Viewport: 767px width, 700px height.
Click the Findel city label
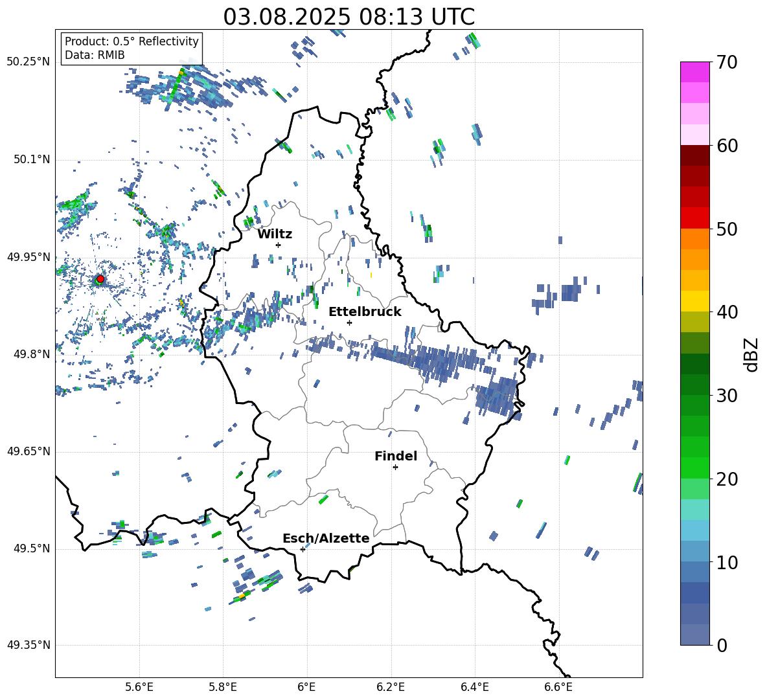pyautogui.click(x=396, y=456)
